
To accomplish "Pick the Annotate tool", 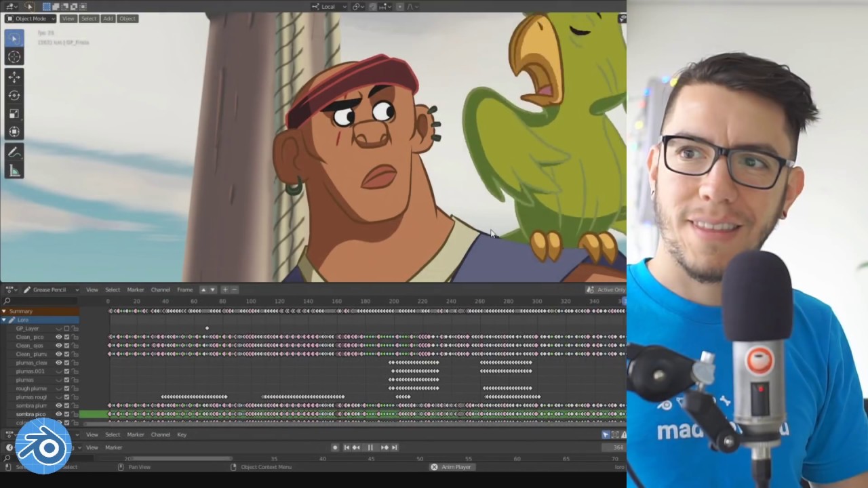I will pos(14,152).
